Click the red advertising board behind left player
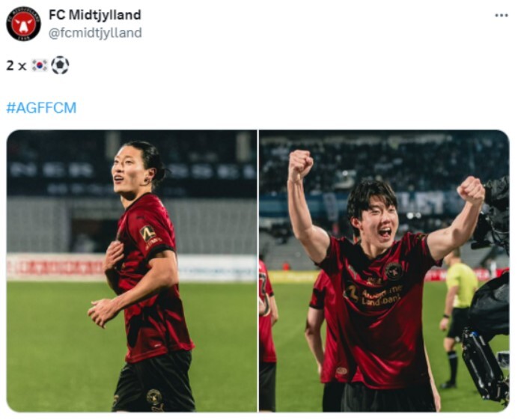 click(55, 267)
